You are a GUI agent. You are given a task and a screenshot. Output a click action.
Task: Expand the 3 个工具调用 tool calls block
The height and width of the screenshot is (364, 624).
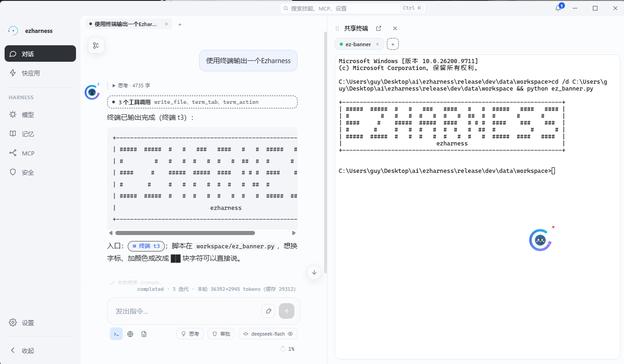(202, 102)
